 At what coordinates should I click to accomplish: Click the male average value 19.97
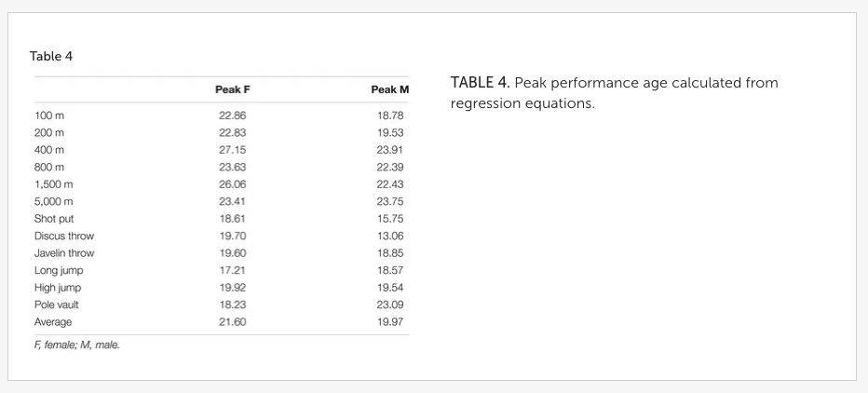coord(393,321)
